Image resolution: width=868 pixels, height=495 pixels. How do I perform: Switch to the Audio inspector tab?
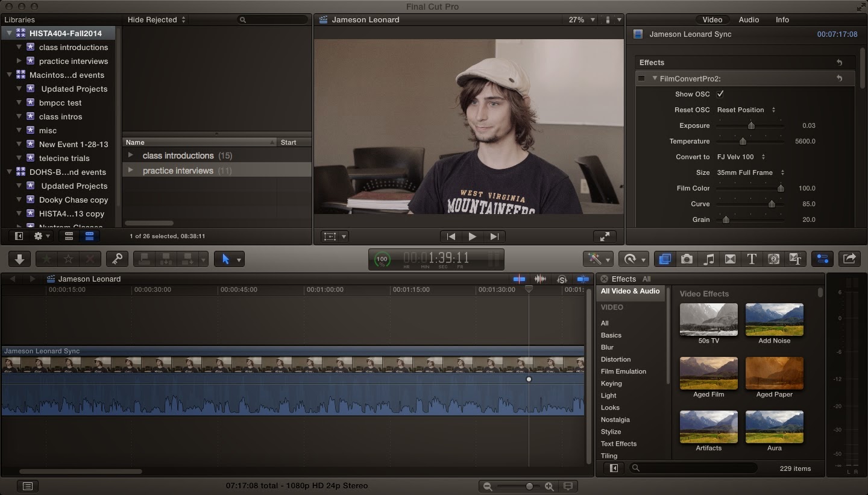point(749,20)
